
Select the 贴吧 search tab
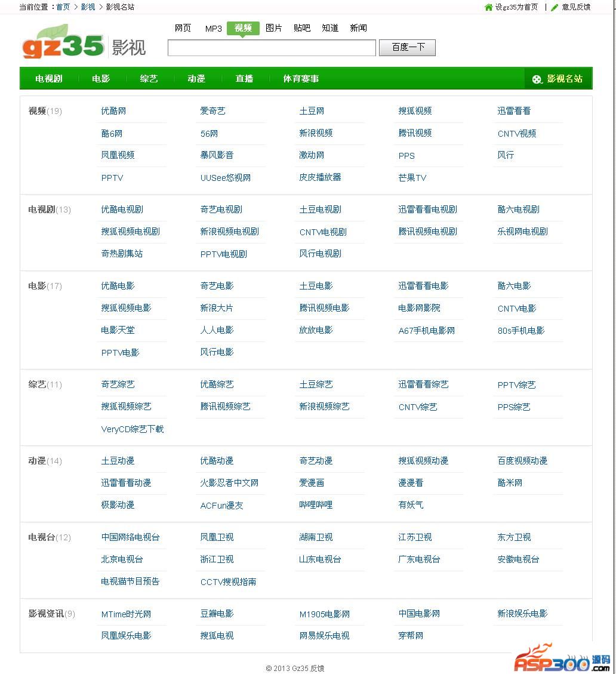pyautogui.click(x=302, y=28)
